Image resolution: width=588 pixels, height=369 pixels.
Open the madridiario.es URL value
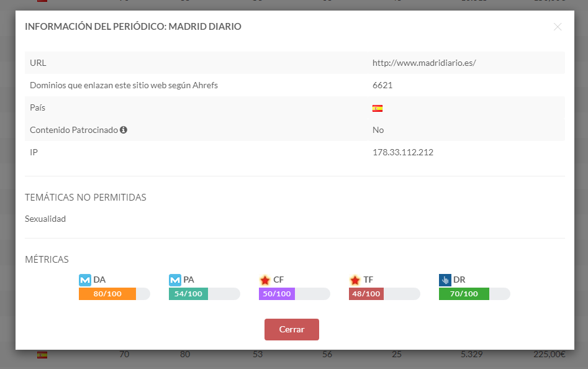click(423, 63)
